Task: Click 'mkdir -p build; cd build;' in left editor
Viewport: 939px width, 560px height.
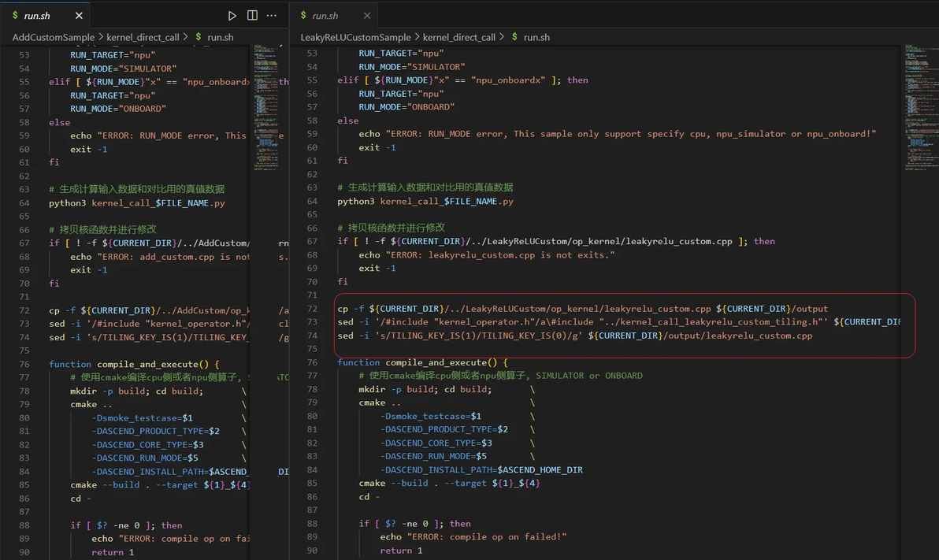Action: tap(136, 391)
